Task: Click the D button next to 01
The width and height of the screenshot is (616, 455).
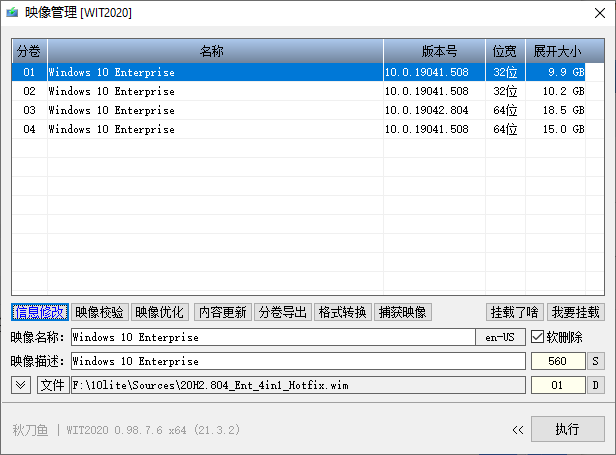Action: (596, 385)
